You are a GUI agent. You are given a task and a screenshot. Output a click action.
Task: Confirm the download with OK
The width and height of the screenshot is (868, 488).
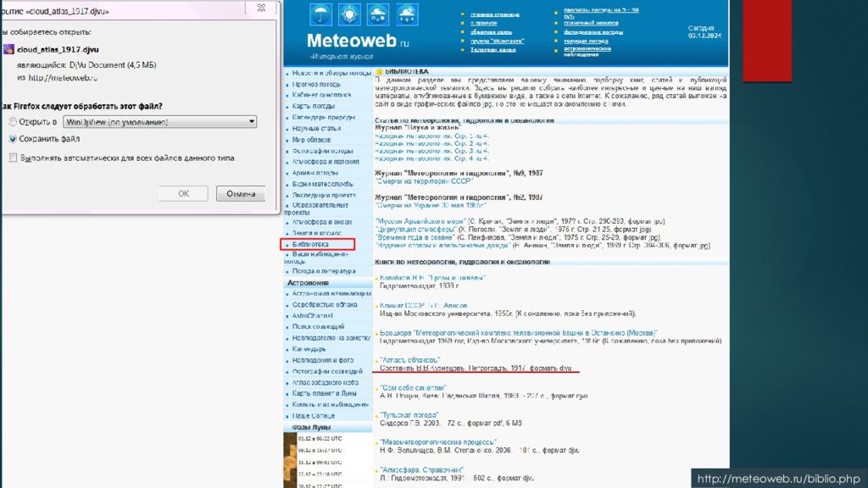click(x=183, y=194)
